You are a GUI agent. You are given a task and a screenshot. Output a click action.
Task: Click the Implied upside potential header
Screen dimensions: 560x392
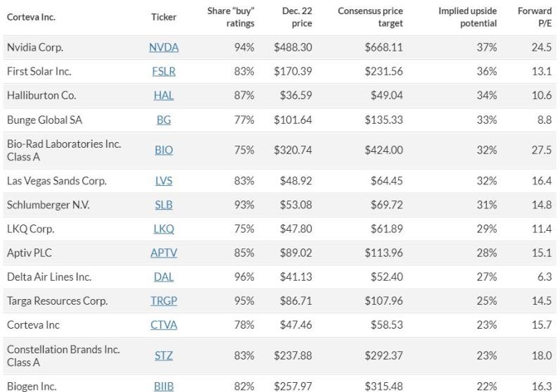(x=467, y=17)
